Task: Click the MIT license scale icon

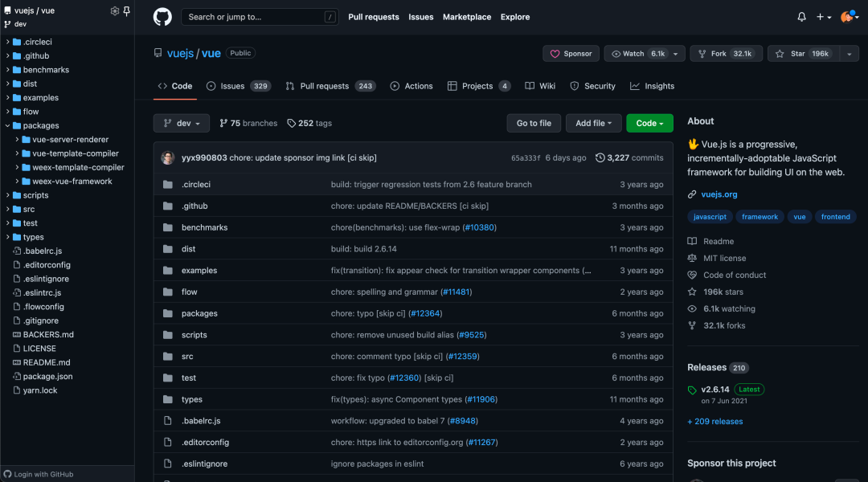Action: pyautogui.click(x=692, y=258)
